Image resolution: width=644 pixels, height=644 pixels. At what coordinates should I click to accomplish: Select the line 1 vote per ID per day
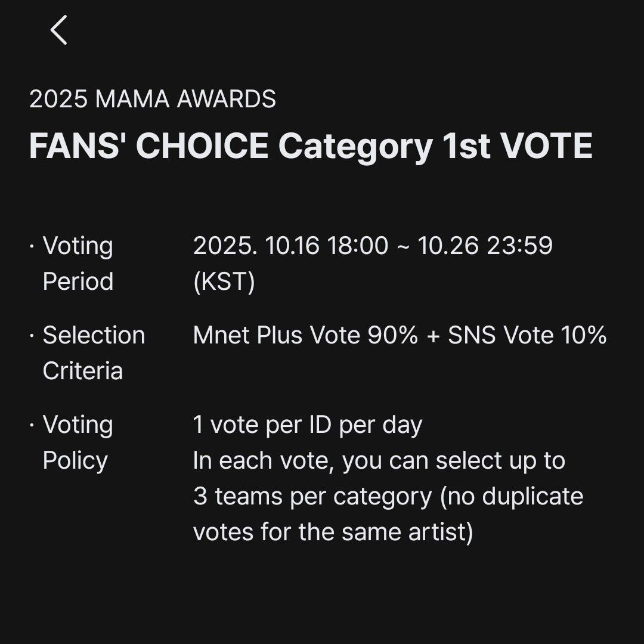point(308,425)
